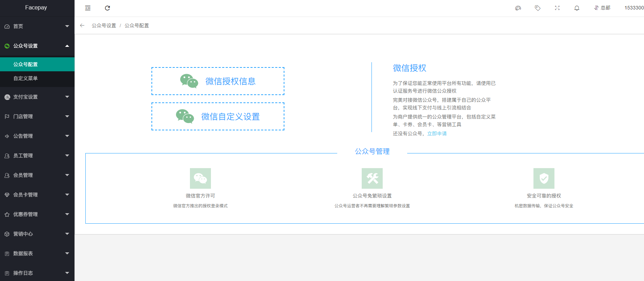Click text 机密数据传输，保证公众号安全
The image size is (644, 281).
click(x=544, y=206)
